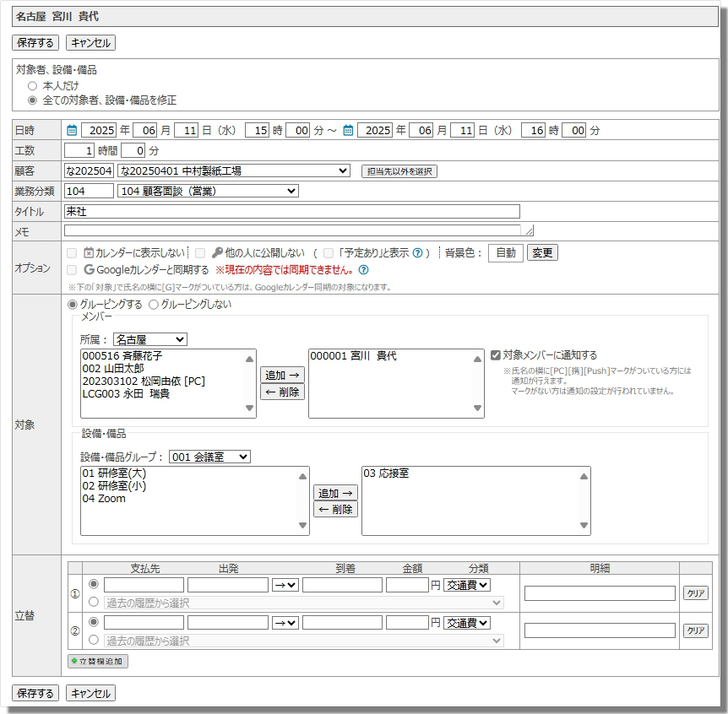Click help icon next to 「予定あり」と表示
This screenshot has height=714, width=728.
coord(418,253)
